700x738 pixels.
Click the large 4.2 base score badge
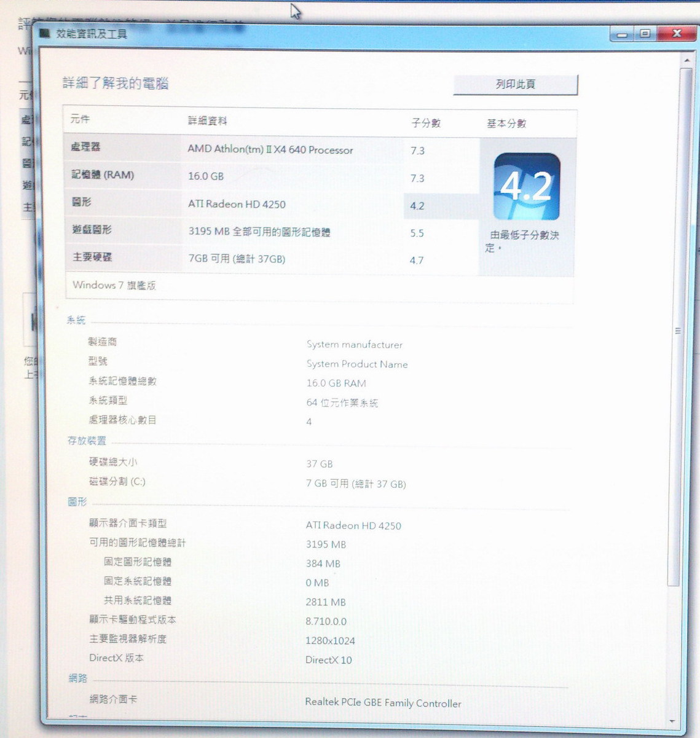[x=527, y=186]
